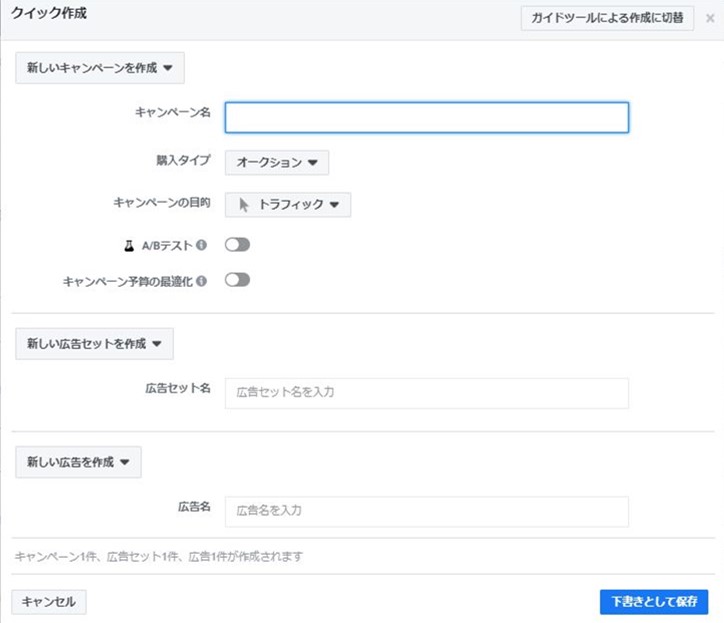
Task: Click the クイック作成 title text
Action: 49,13
